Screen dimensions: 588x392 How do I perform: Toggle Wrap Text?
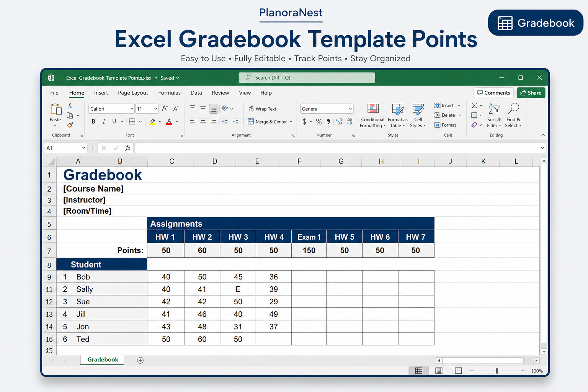click(262, 109)
